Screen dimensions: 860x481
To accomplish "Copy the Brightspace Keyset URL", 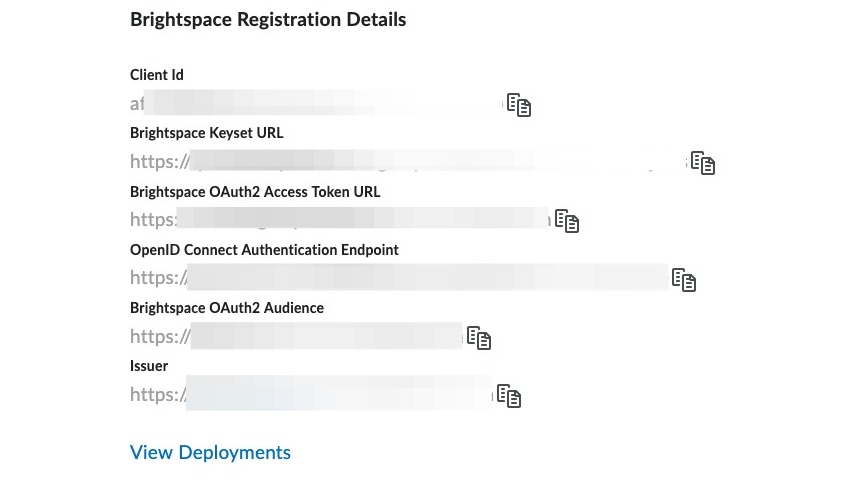I will (x=703, y=163).
